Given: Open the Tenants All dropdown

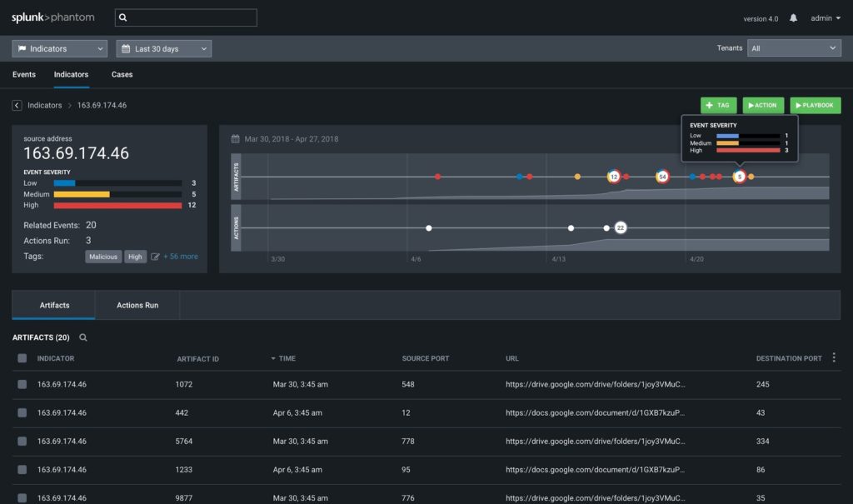Looking at the screenshot, I should [794, 47].
